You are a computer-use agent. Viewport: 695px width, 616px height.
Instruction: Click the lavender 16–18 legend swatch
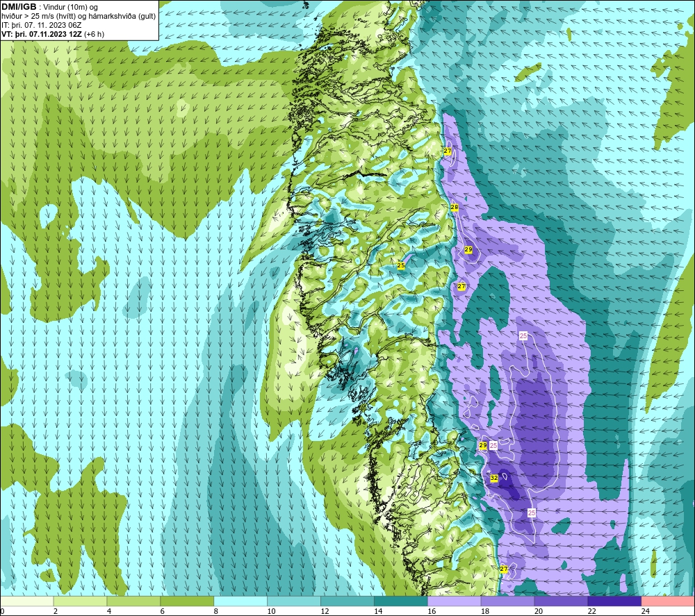coord(455,601)
